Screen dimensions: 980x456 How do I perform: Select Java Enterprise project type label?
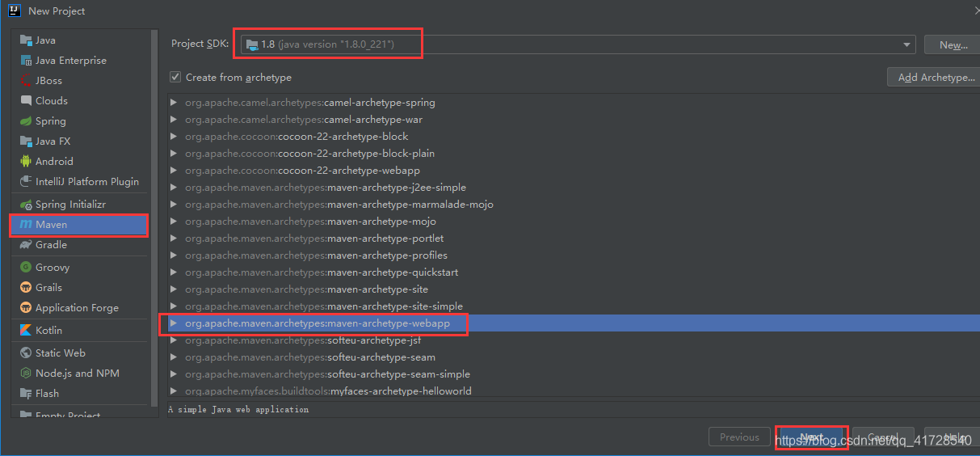click(71, 60)
